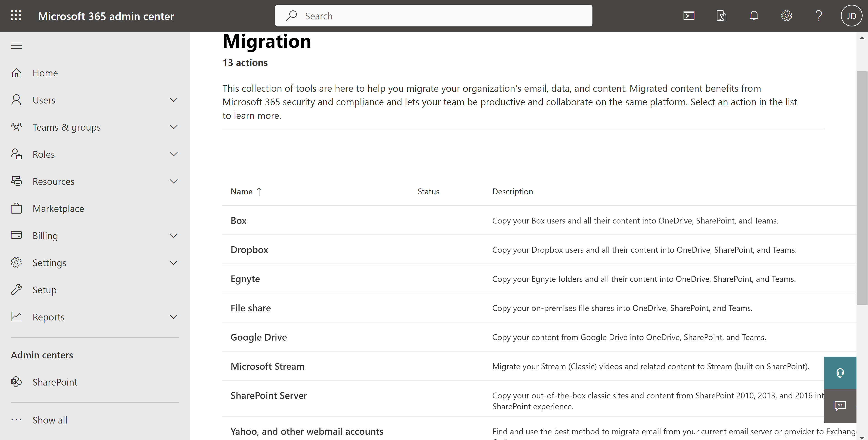Click the Microsoft 365 admin center home icon
The image size is (868, 440).
(16, 72)
